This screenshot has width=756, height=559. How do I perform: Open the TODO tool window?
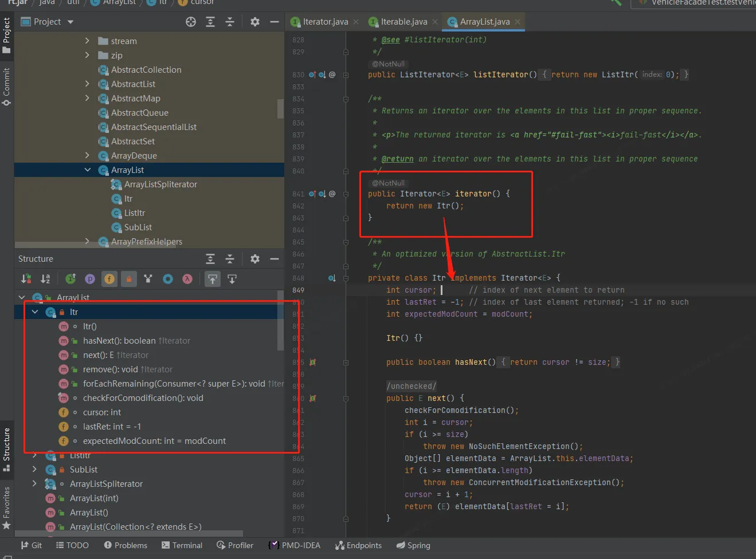pyautogui.click(x=72, y=545)
